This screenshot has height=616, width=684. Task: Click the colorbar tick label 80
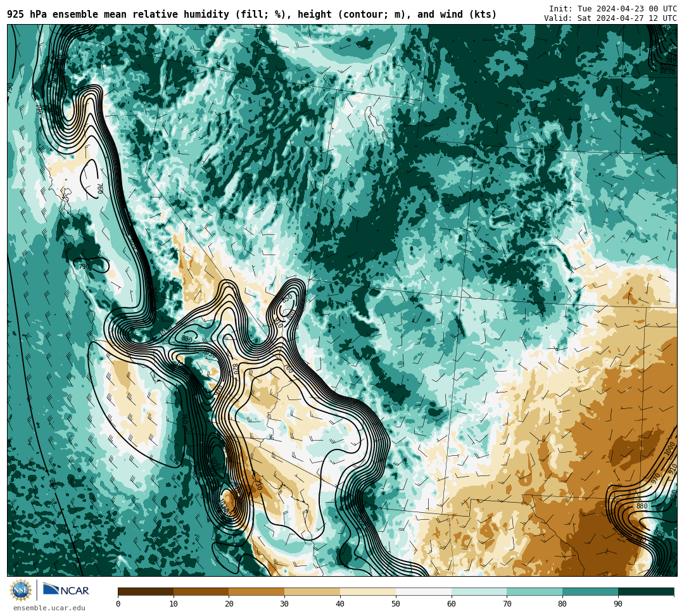tap(562, 604)
